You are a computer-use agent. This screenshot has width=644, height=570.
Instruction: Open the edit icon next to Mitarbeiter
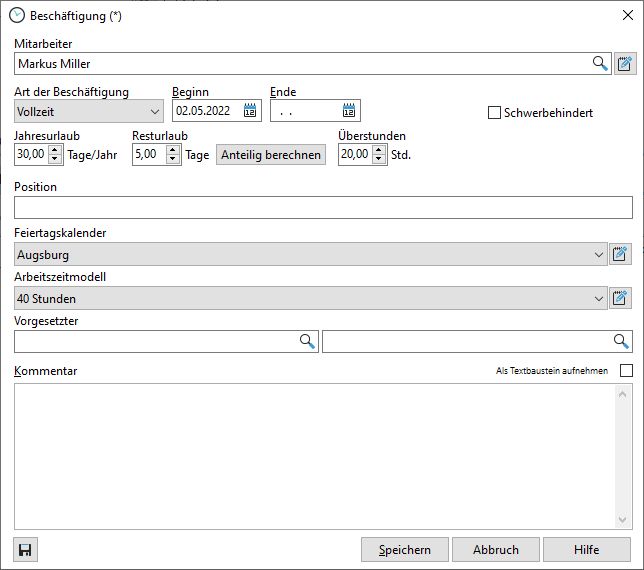point(623,64)
